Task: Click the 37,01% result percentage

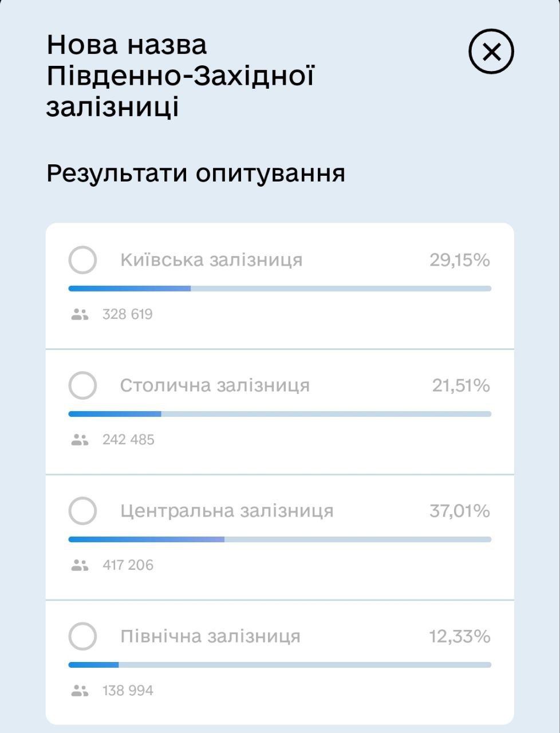Action: 459,511
